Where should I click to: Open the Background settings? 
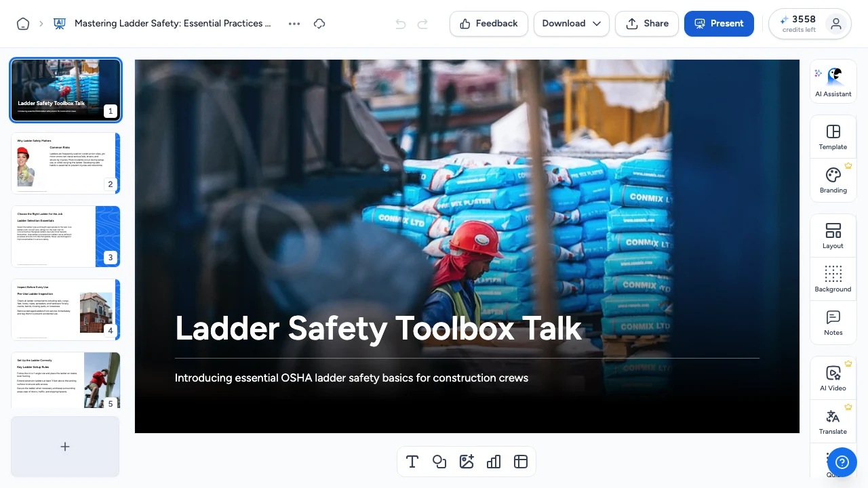[x=833, y=279]
